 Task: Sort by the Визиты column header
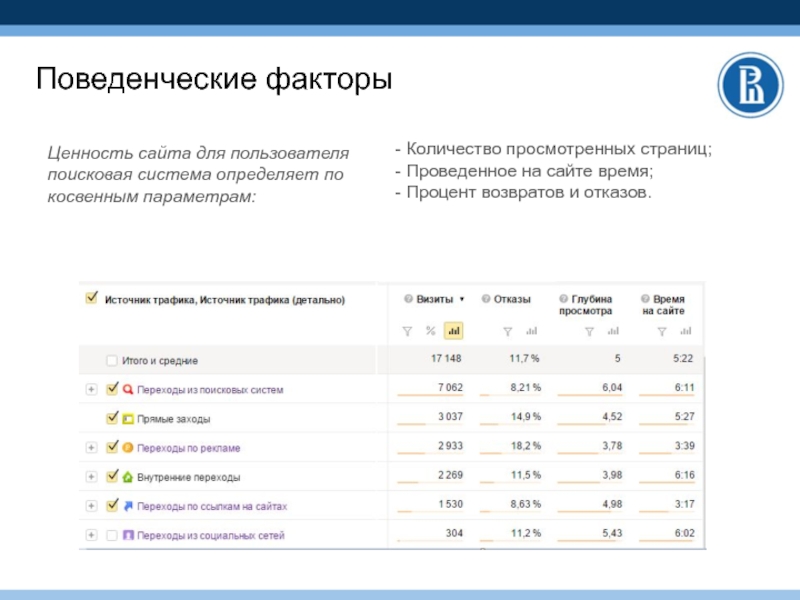click(434, 299)
